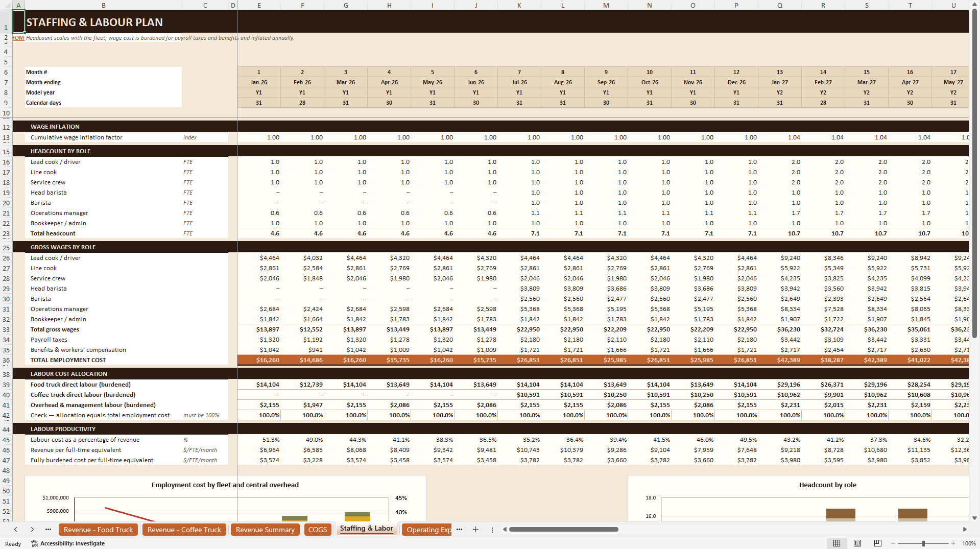The width and height of the screenshot is (980, 549).
Task: Switch to Normal view icon
Action: 836,543
